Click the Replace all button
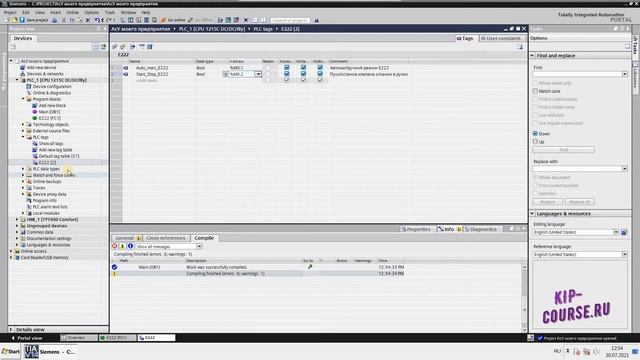This screenshot has height=360, width=640. (580, 202)
